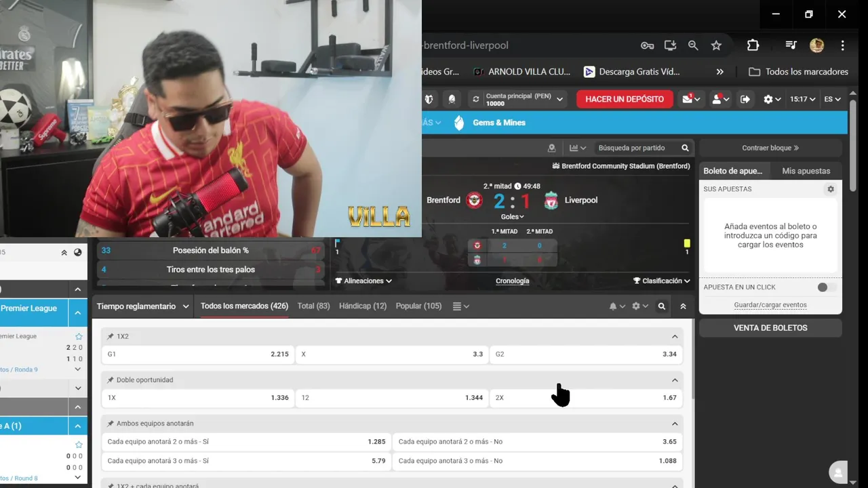Bookmark this page with the star icon
This screenshot has width=868, height=488.
(716, 45)
